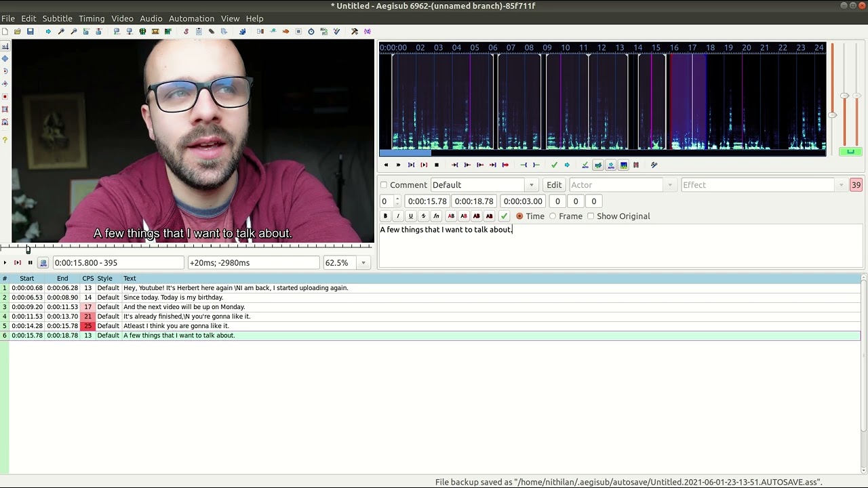Add lead-in to audio selection

(524, 165)
